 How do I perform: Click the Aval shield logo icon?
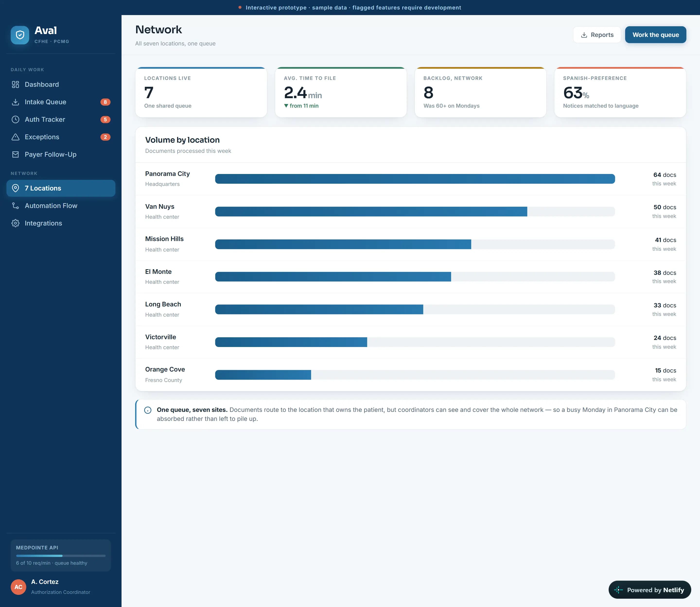pos(20,35)
